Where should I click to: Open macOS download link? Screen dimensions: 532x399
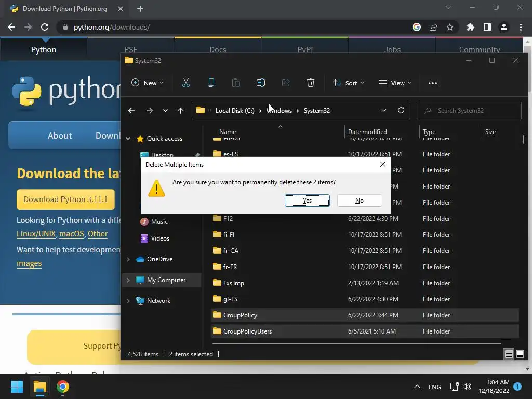(x=72, y=234)
